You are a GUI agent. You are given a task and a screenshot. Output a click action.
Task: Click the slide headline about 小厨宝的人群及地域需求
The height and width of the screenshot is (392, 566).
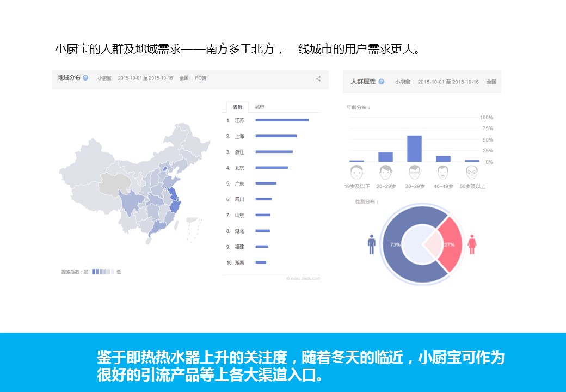click(x=238, y=49)
